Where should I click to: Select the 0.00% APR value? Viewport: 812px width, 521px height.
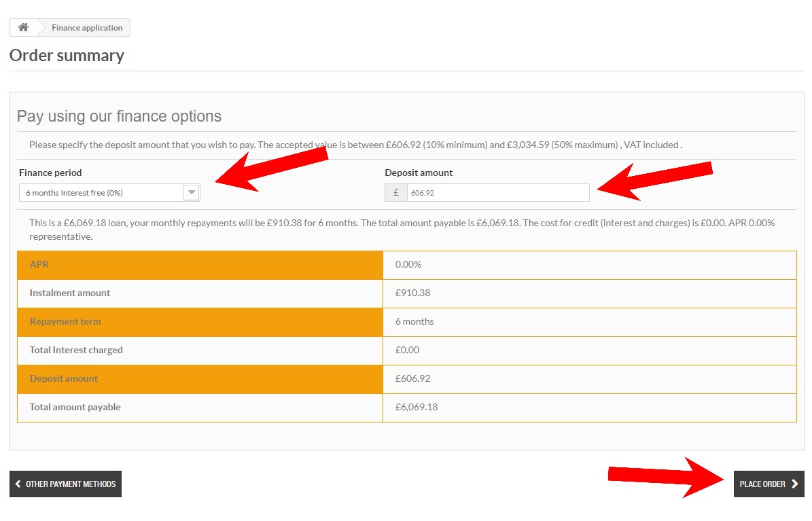click(x=408, y=264)
